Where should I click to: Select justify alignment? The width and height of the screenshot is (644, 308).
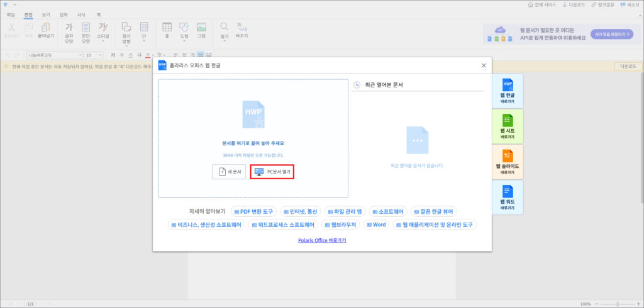[201, 55]
